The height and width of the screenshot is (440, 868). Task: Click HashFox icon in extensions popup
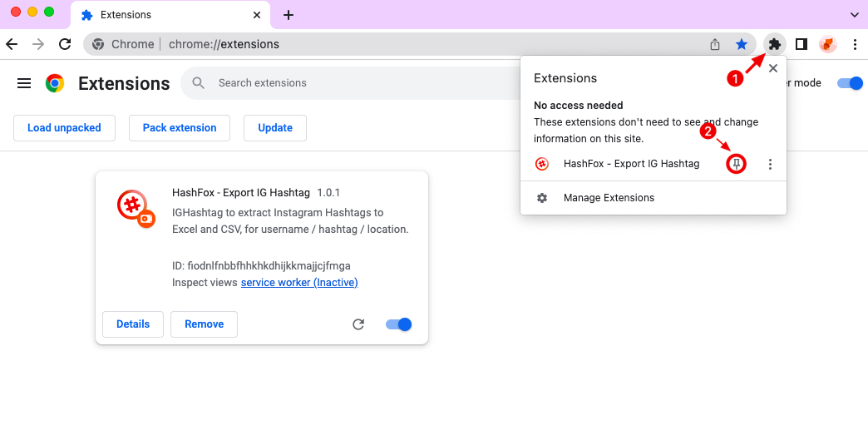tap(542, 164)
